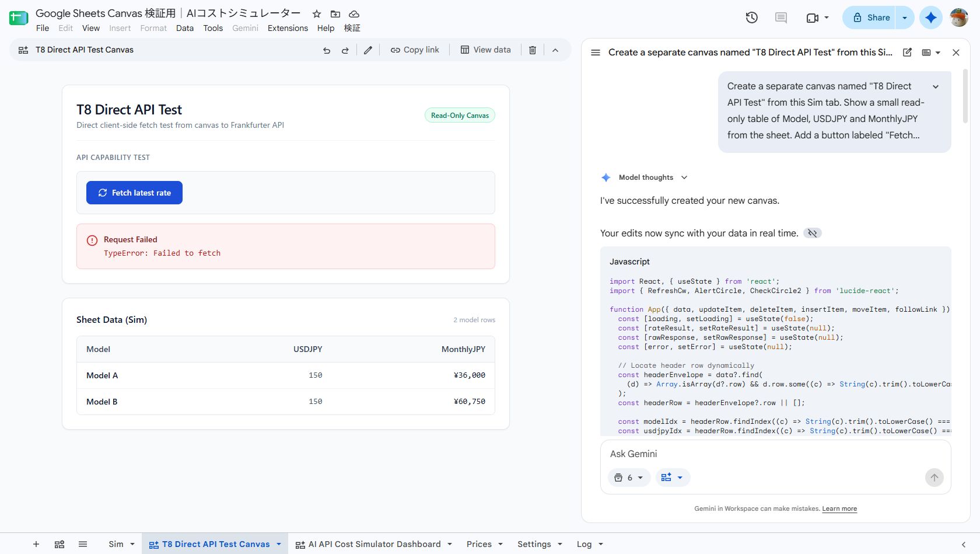Open the Share options dropdown arrow

(x=905, y=18)
